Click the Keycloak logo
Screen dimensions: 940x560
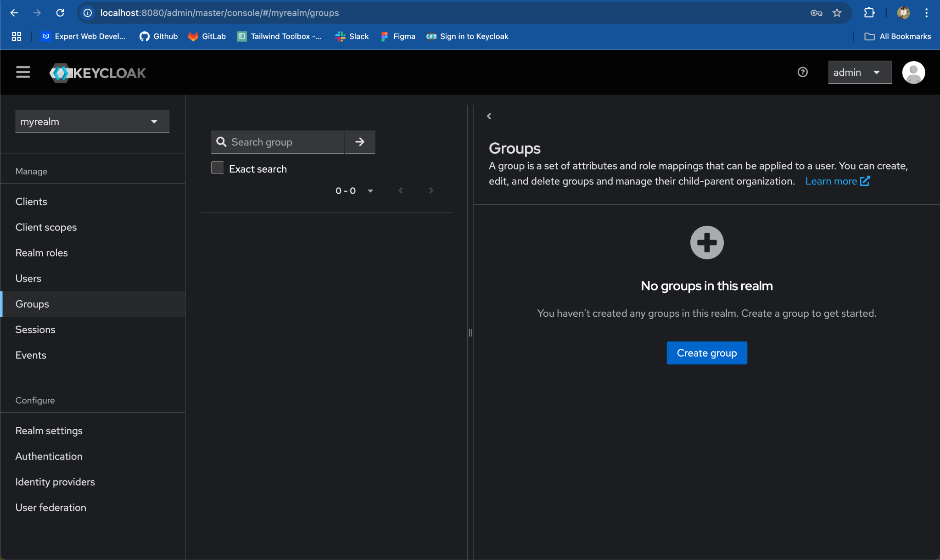click(x=98, y=73)
